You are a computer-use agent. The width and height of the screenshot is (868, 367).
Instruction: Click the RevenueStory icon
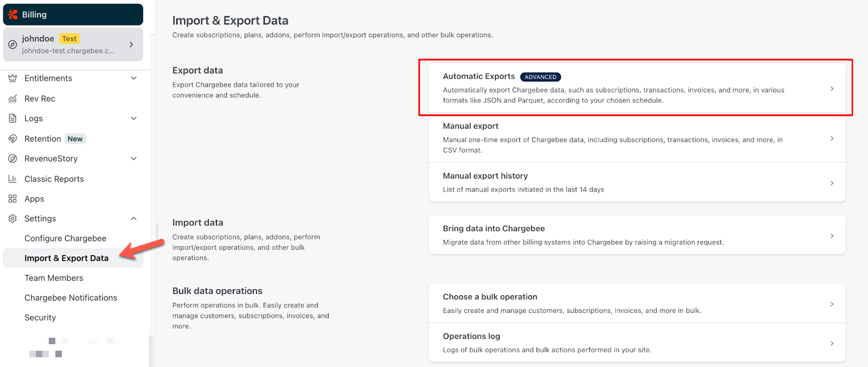12,159
